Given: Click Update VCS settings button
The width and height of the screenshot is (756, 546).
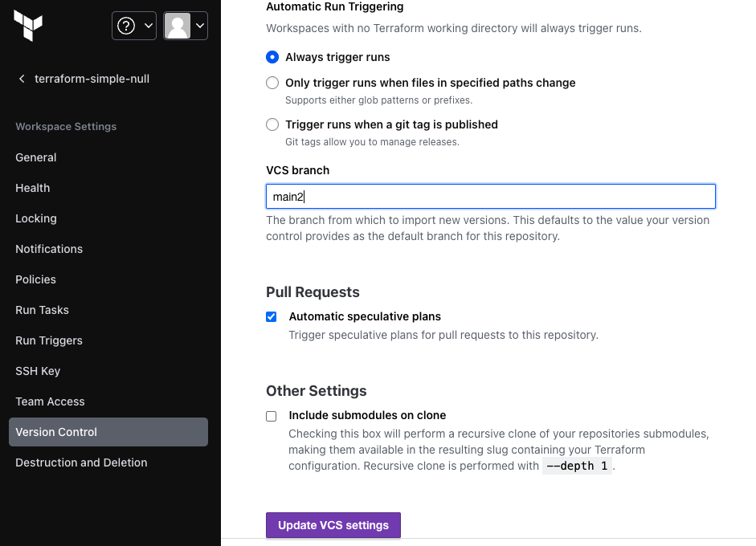Looking at the screenshot, I should click(333, 525).
